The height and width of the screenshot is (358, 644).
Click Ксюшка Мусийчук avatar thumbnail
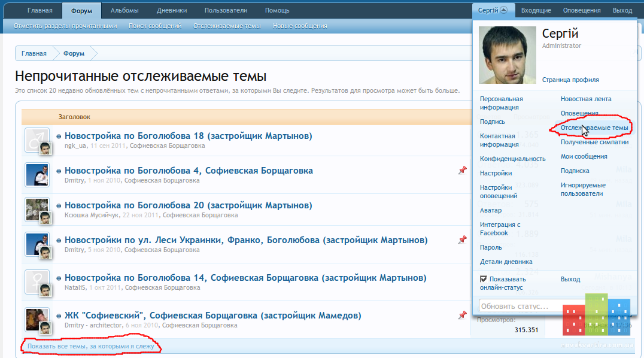coord(37,210)
